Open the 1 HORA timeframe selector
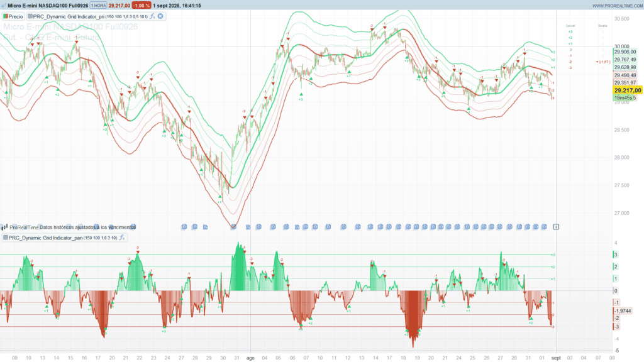Viewport: 644px width, 362px height. [98, 5]
